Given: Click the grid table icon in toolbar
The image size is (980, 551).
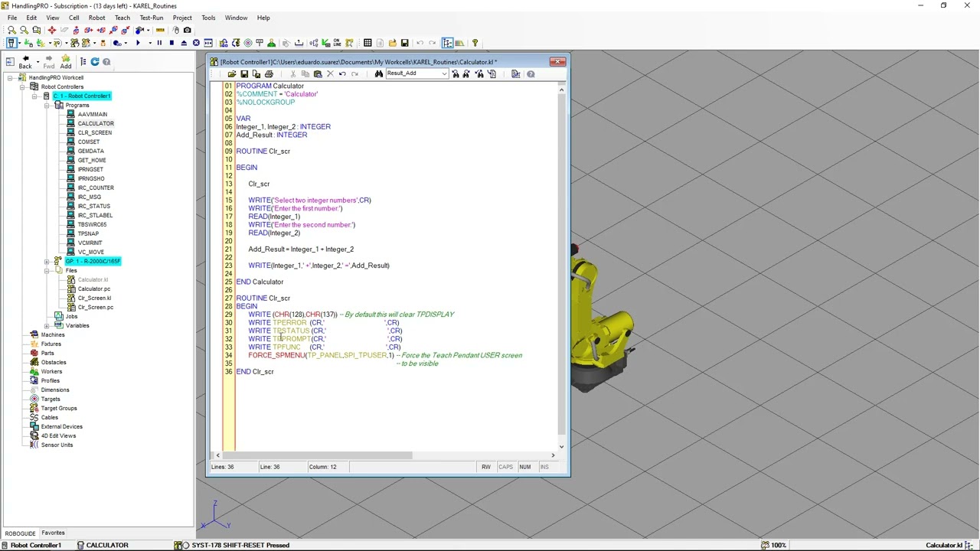Looking at the screenshot, I should click(x=367, y=43).
